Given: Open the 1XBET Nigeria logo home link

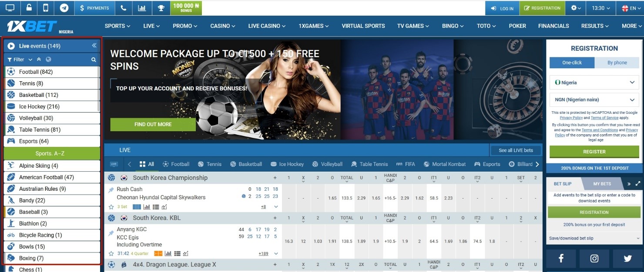Looking at the screenshot, I should pos(40,27).
